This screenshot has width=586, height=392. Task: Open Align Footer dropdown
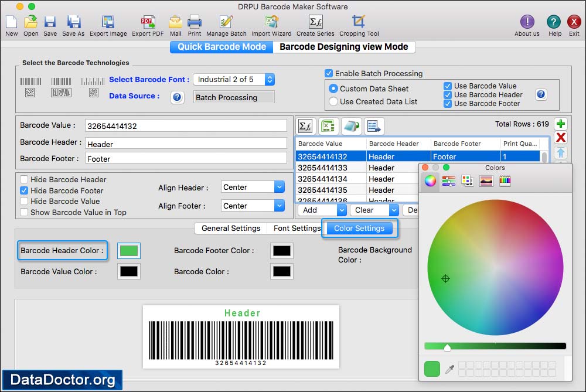[253, 206]
